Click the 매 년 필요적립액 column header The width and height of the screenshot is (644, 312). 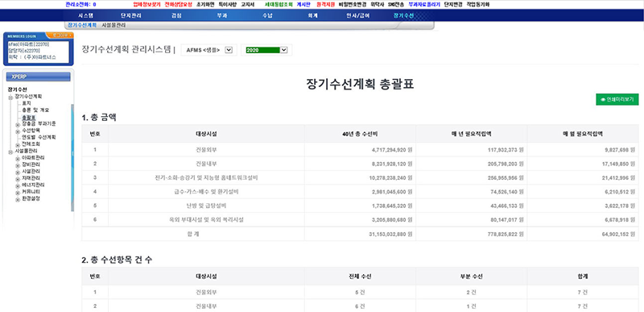click(x=471, y=134)
